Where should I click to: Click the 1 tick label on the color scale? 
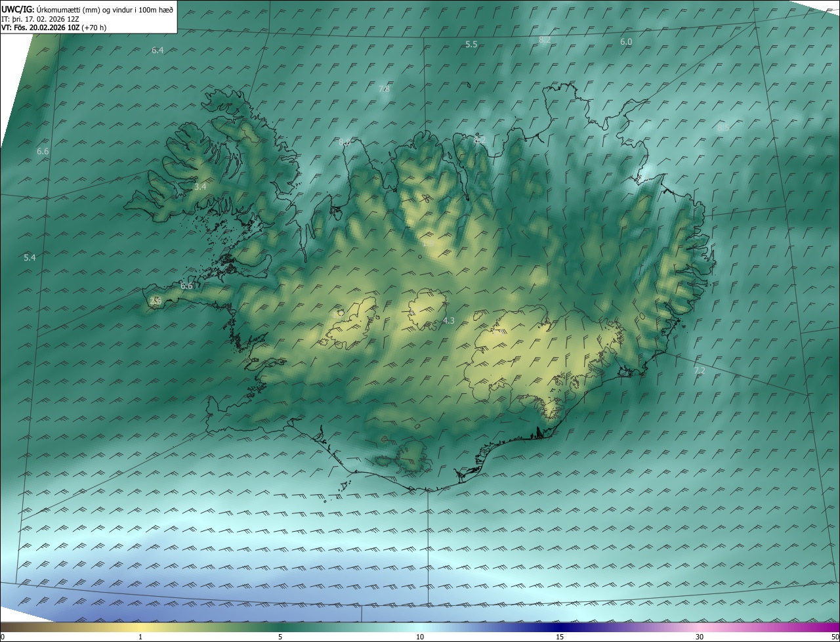coord(140,637)
